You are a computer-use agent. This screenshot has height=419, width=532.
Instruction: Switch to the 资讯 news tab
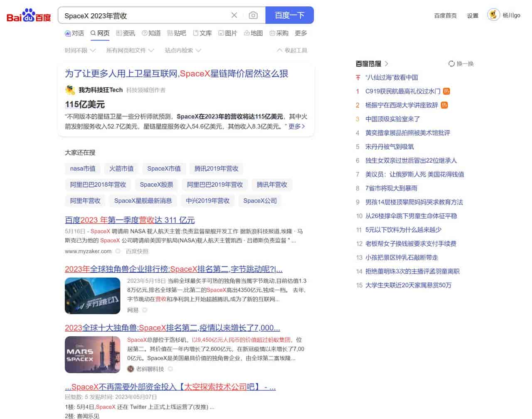pyautogui.click(x=126, y=33)
